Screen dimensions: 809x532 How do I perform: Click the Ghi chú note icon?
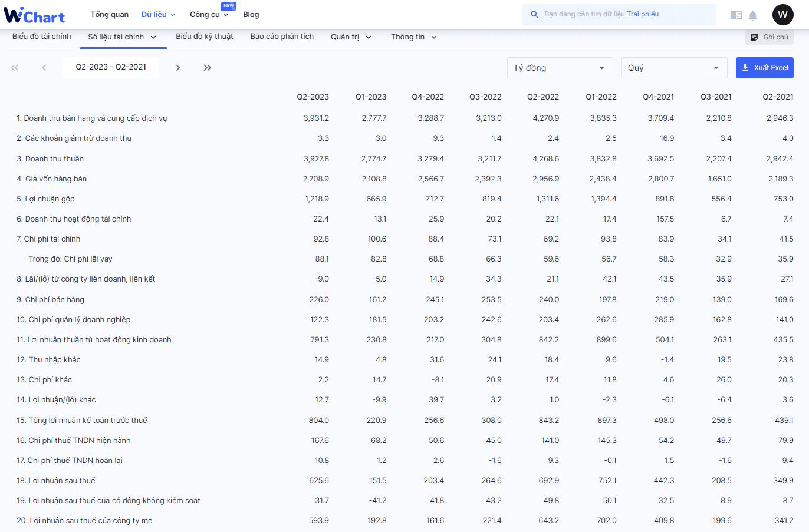[754, 37]
